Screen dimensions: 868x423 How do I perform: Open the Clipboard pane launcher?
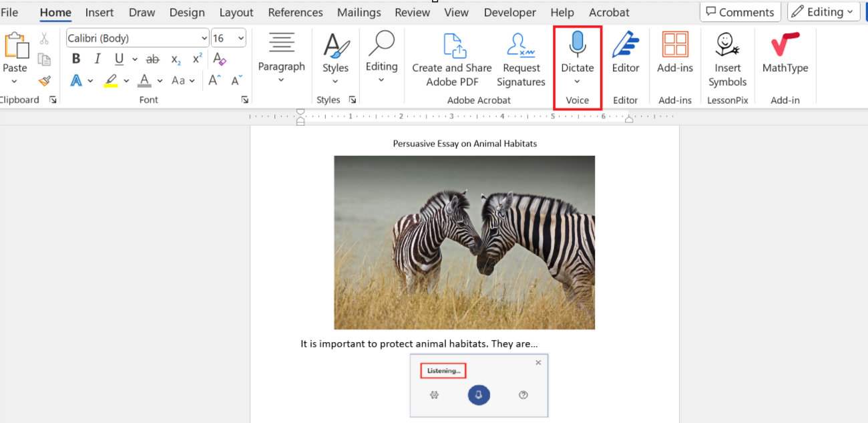53,100
